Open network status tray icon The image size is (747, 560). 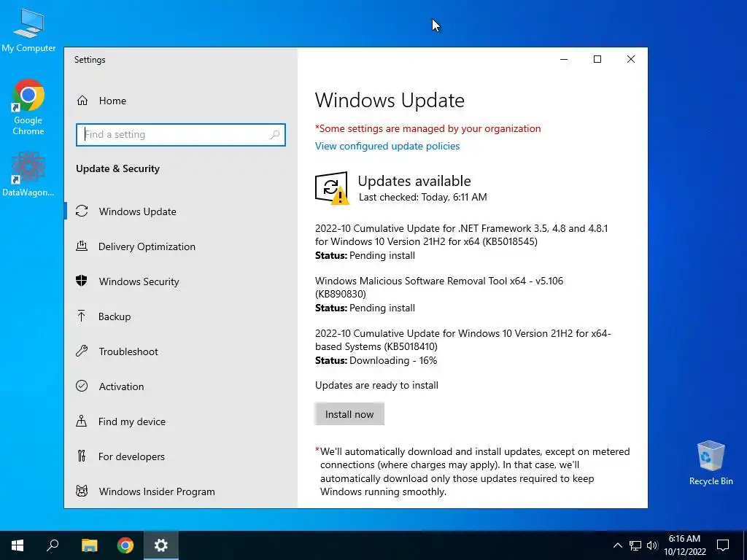tap(635, 545)
